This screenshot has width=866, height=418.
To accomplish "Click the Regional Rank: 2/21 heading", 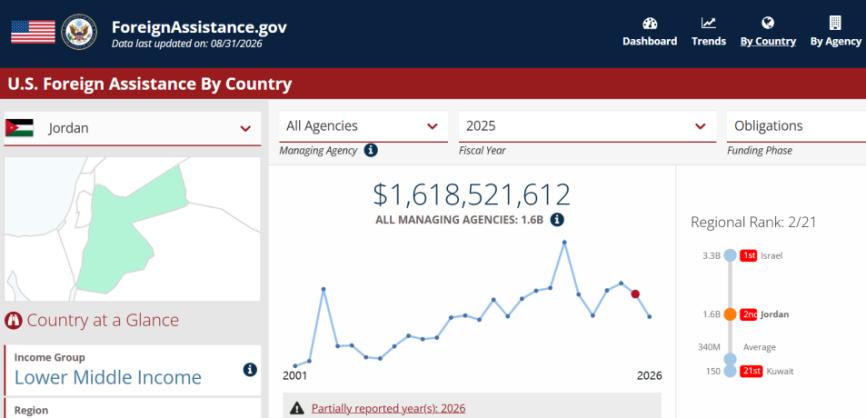I will [753, 222].
